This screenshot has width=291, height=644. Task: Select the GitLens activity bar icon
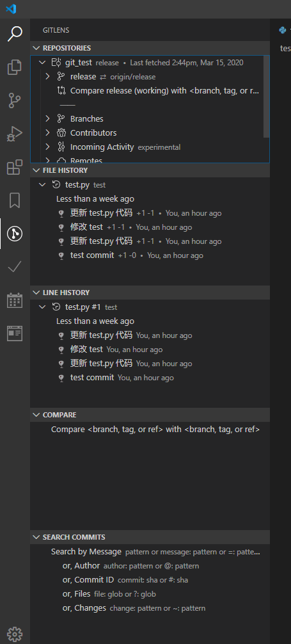15,234
